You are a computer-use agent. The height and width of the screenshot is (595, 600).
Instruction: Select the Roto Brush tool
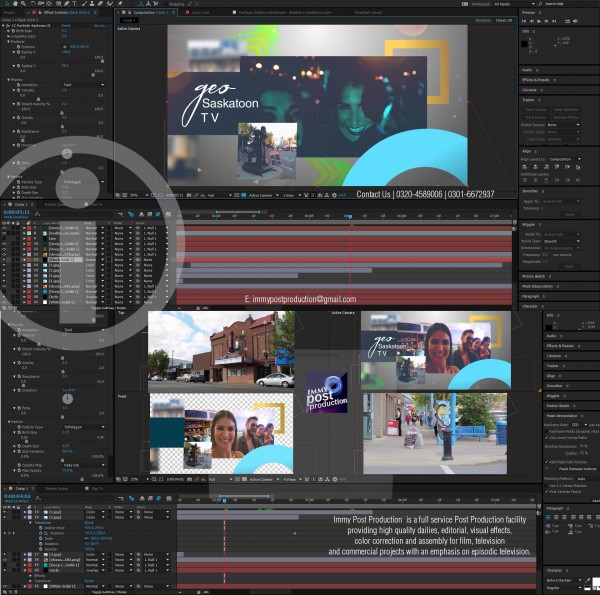[x=110, y=3]
